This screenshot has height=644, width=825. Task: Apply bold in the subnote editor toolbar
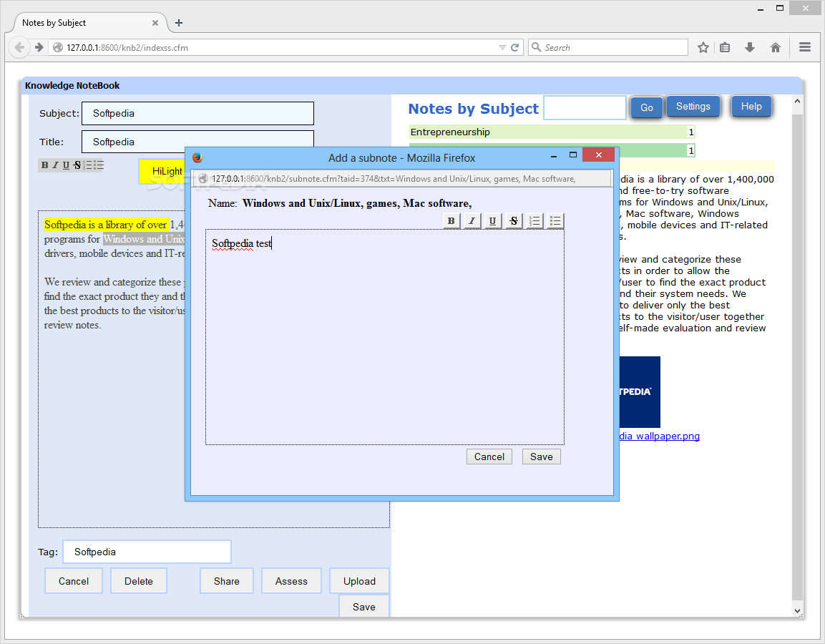[451, 221]
